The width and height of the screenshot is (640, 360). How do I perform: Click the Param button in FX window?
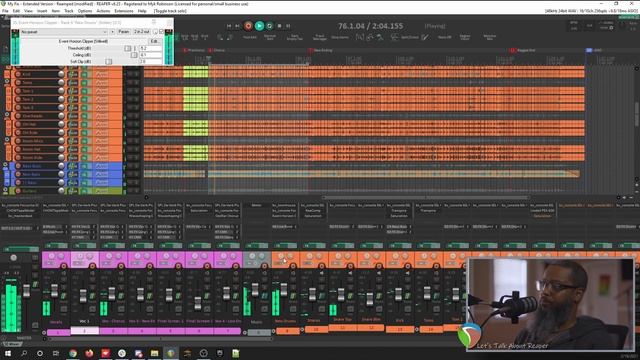pyautogui.click(x=124, y=32)
